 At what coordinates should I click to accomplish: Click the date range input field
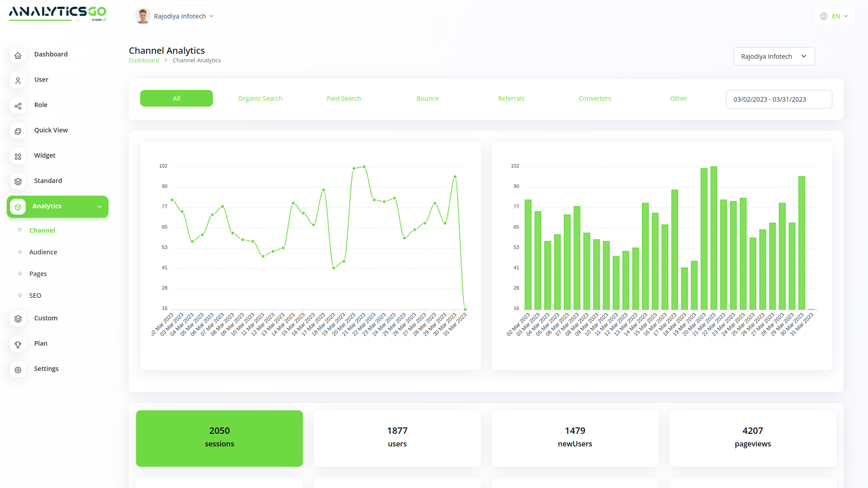(x=778, y=99)
